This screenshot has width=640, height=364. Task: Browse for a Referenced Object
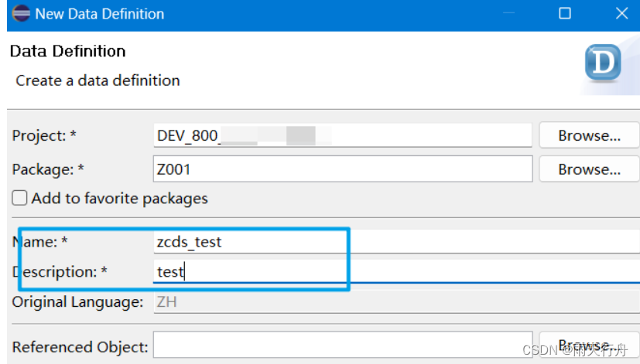(x=589, y=345)
